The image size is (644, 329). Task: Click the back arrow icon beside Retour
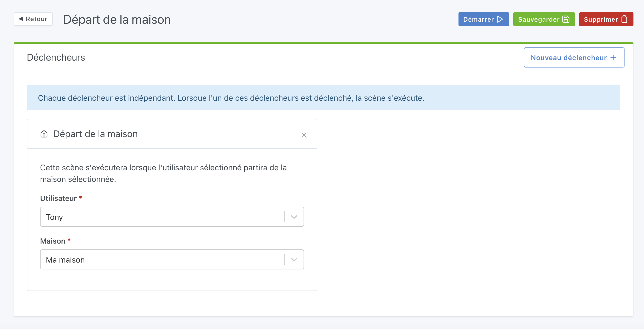tap(21, 19)
